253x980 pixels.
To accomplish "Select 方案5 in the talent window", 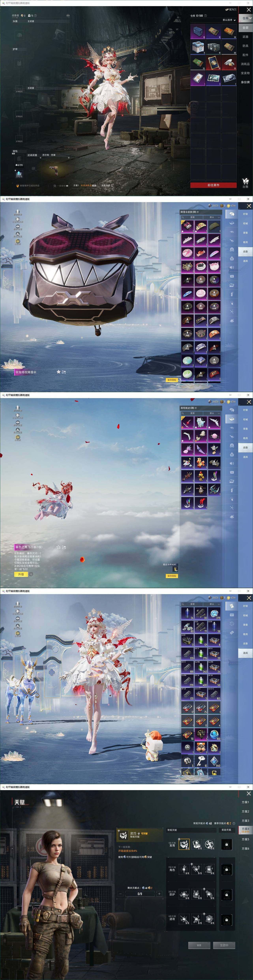I will coord(246,839).
